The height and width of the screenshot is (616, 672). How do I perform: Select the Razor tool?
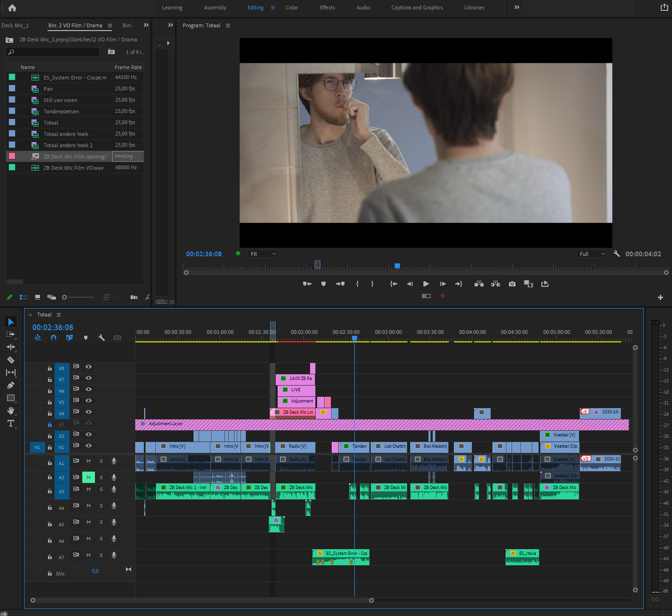(11, 360)
